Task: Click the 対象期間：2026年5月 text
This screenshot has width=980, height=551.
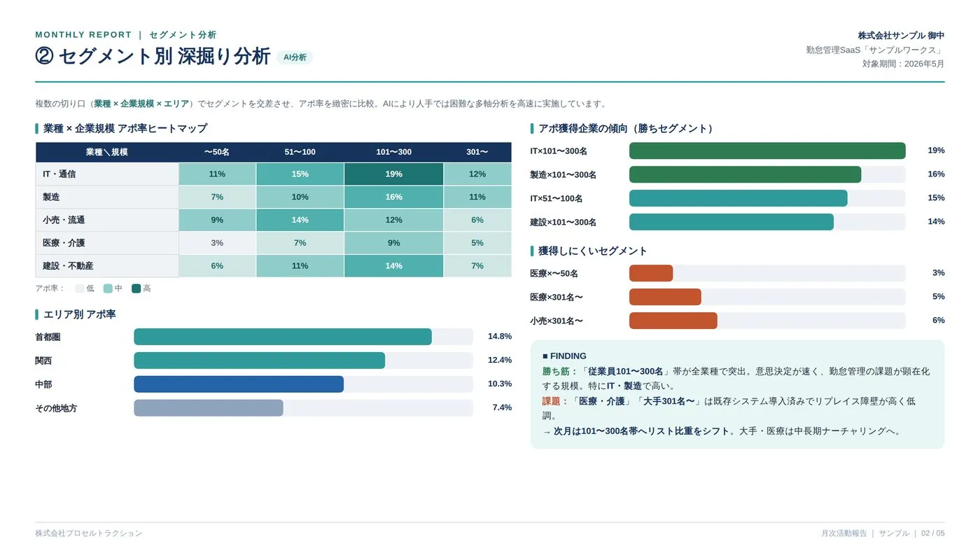Action: coord(903,64)
